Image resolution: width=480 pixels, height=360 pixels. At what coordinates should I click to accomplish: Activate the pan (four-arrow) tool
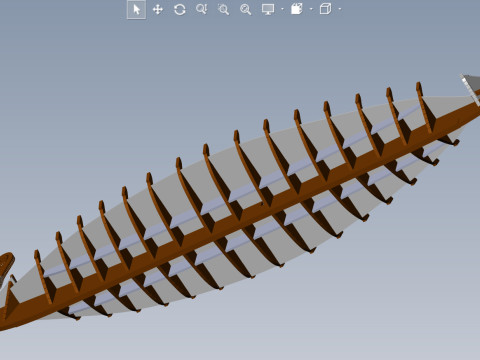tap(158, 9)
